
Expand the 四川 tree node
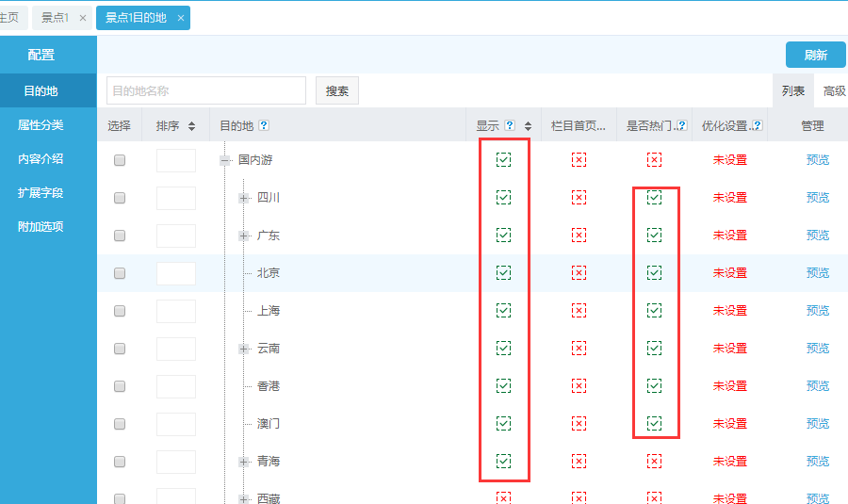(x=244, y=198)
